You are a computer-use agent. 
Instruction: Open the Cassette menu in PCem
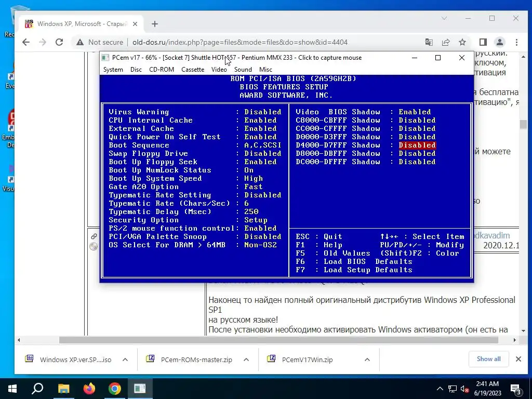tap(193, 70)
